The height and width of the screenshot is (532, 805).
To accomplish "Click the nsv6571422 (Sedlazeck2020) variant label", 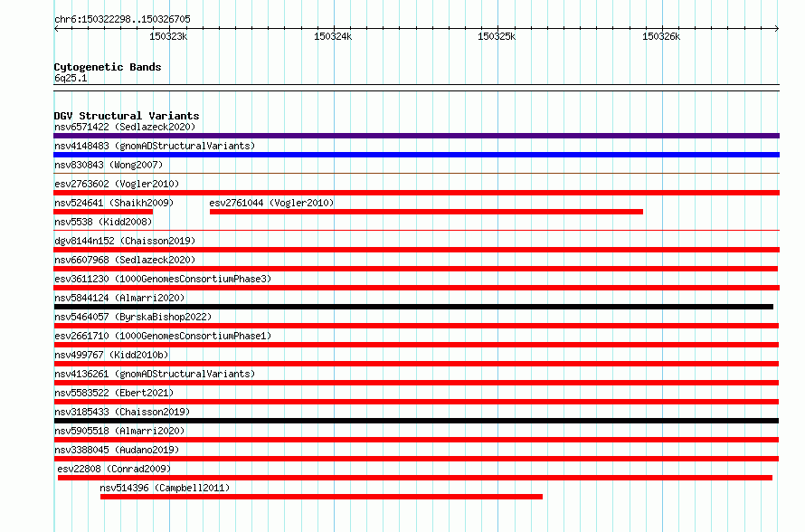I will tap(125, 127).
